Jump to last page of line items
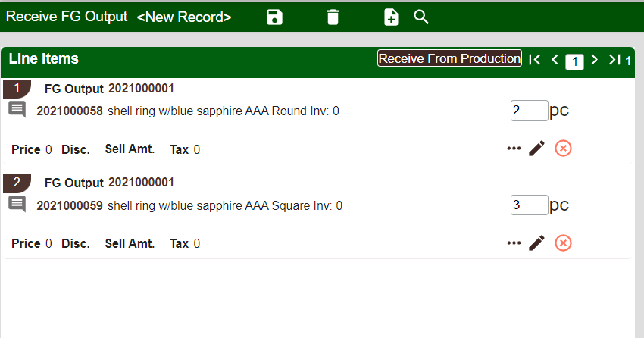This screenshot has height=338, width=644. (614, 60)
